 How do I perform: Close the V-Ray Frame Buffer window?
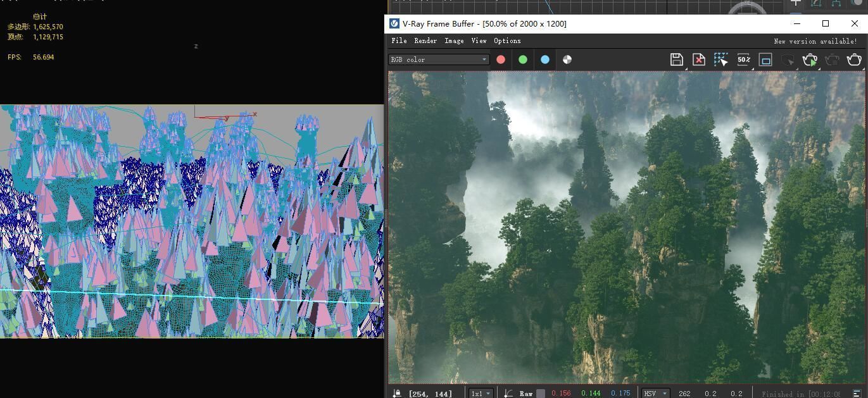tap(854, 23)
